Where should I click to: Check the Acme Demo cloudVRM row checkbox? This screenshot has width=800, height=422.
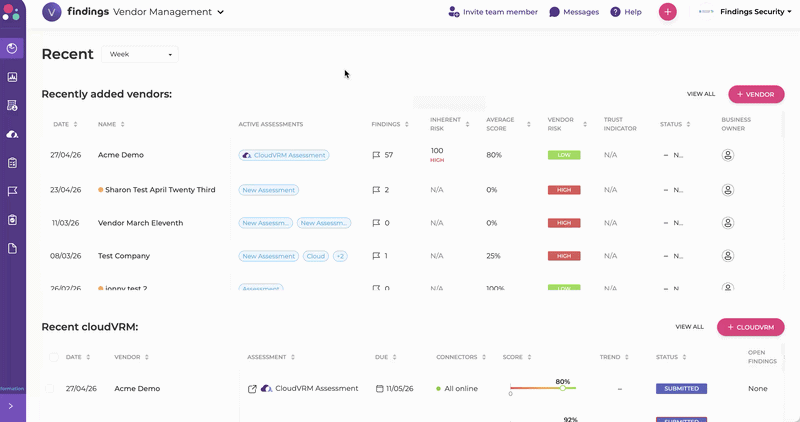(49, 389)
